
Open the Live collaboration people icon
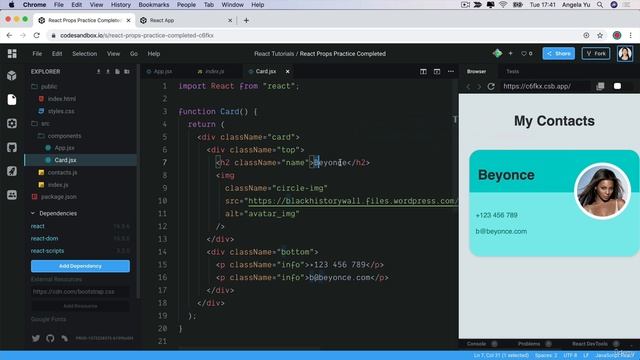click(x=12, y=195)
